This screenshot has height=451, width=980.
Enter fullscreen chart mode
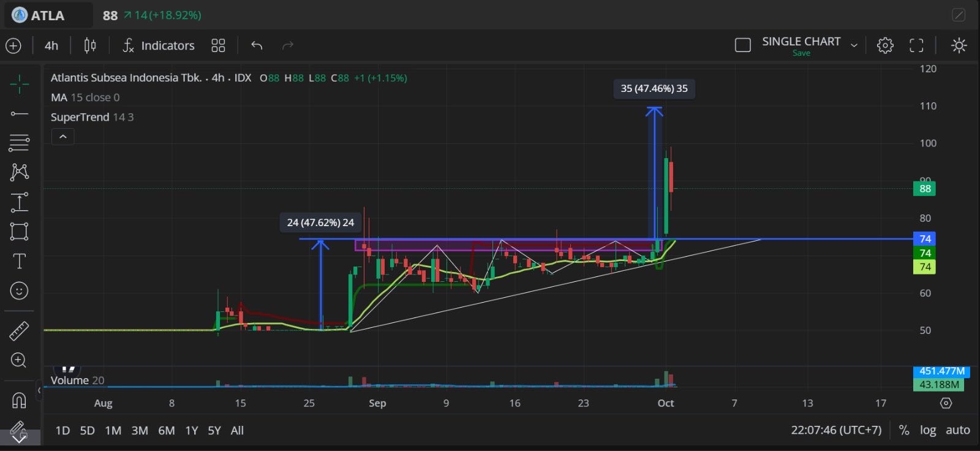click(916, 45)
